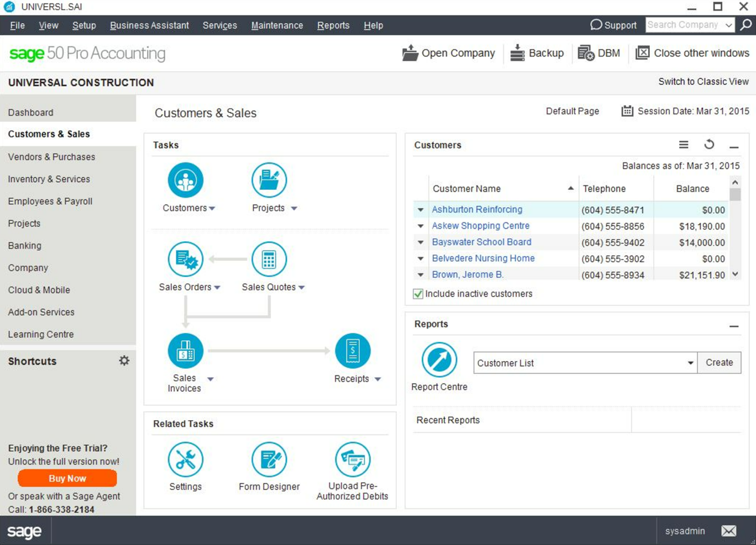
Task: Click the Create report button
Action: pyautogui.click(x=719, y=363)
